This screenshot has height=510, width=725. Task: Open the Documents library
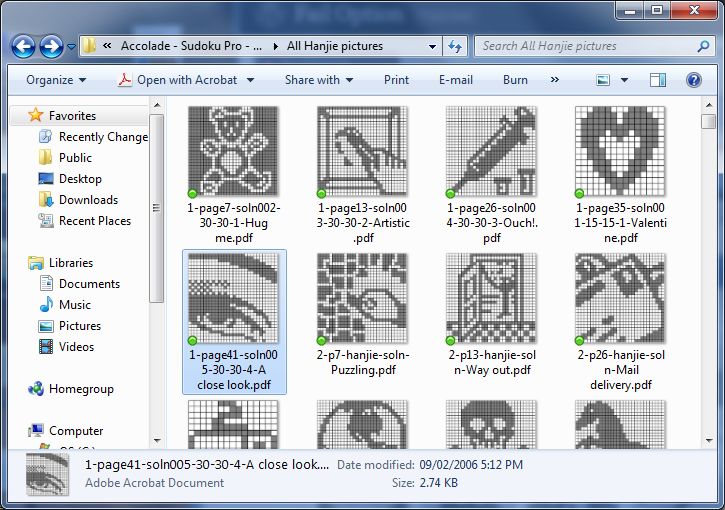click(x=89, y=284)
